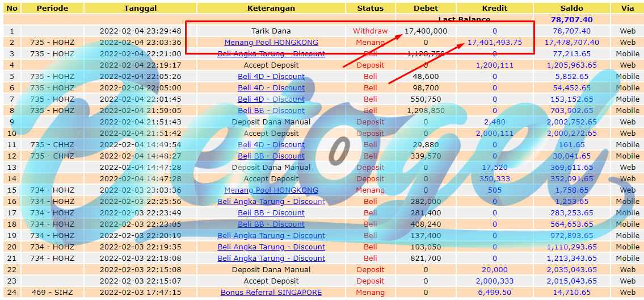Open Bonus Referral SINGAPORE link

pos(271,293)
